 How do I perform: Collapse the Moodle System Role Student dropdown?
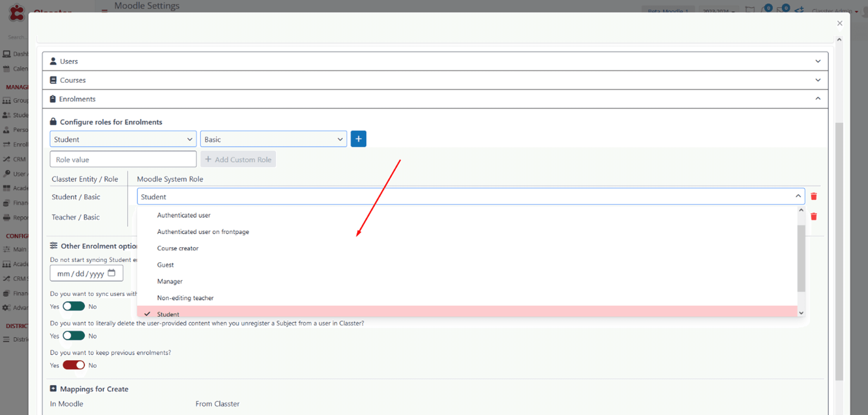[471, 196]
